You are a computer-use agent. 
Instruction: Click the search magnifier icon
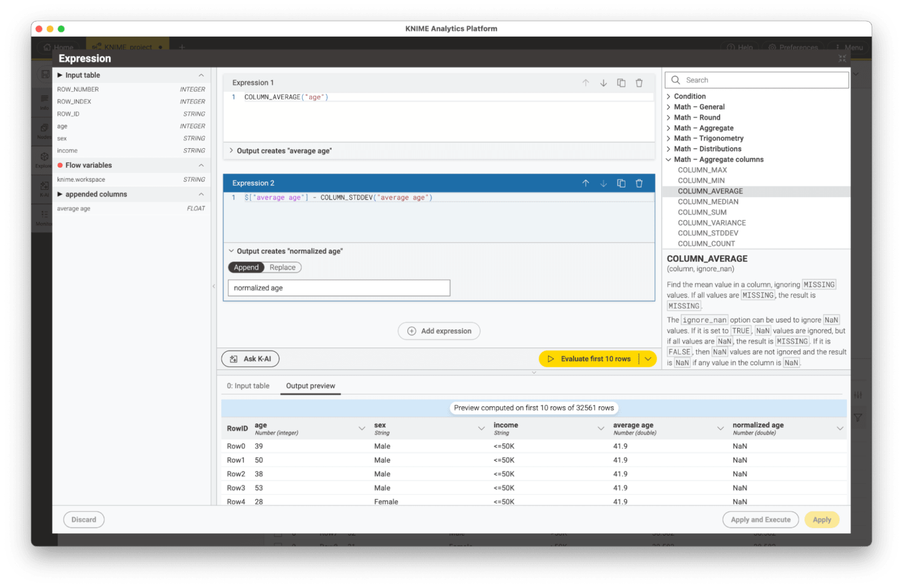pos(675,80)
